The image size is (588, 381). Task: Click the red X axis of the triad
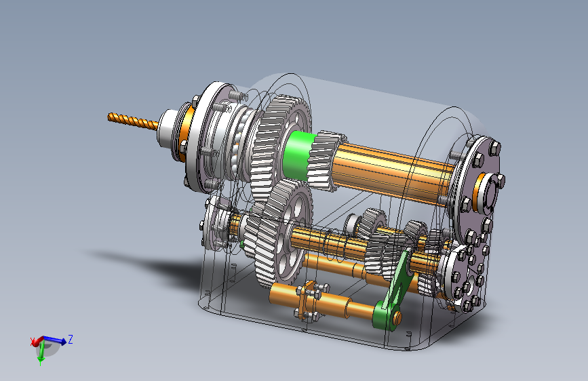coord(36,342)
